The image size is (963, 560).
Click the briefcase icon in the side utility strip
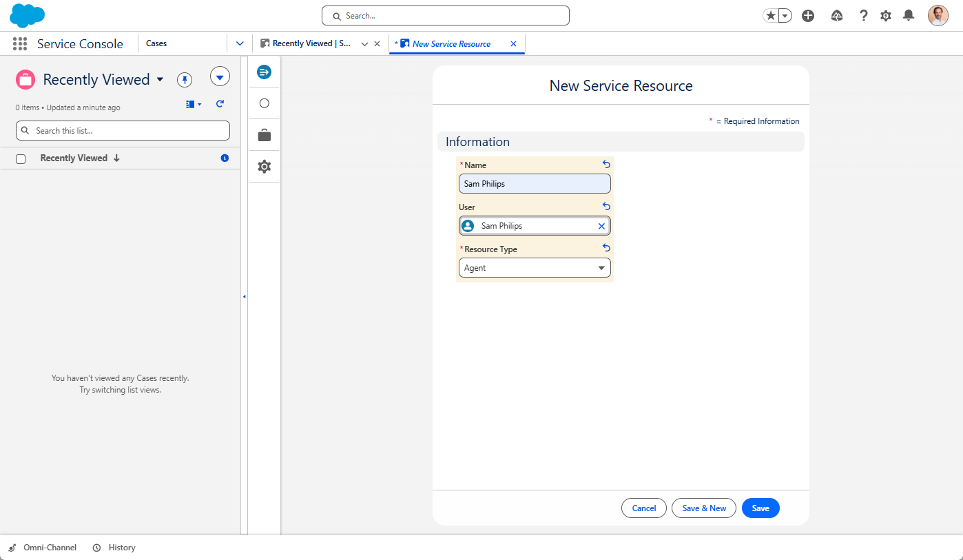coord(264,136)
